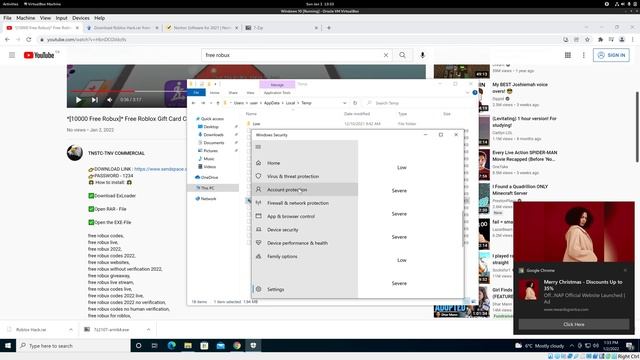Image resolution: width=640 pixels, height=360 pixels.
Task: Open Windows Start menu
Action: point(8,346)
